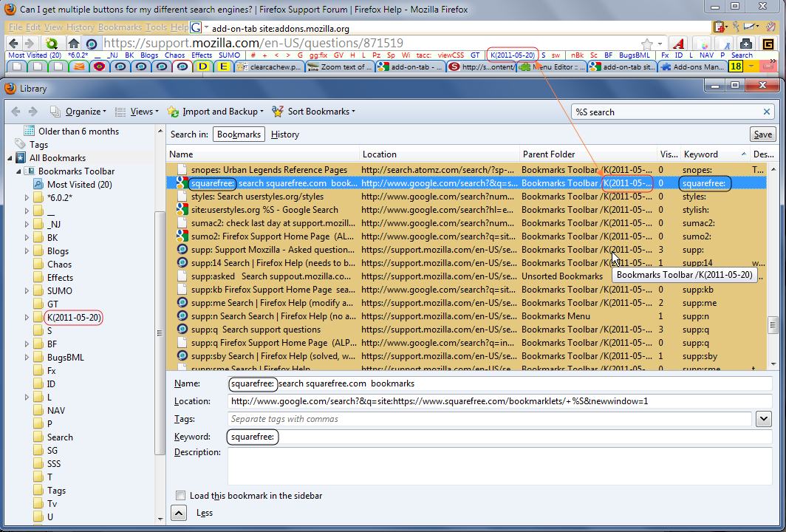
Task: Open the Sort Bookmarks dropdown
Action: 313,112
